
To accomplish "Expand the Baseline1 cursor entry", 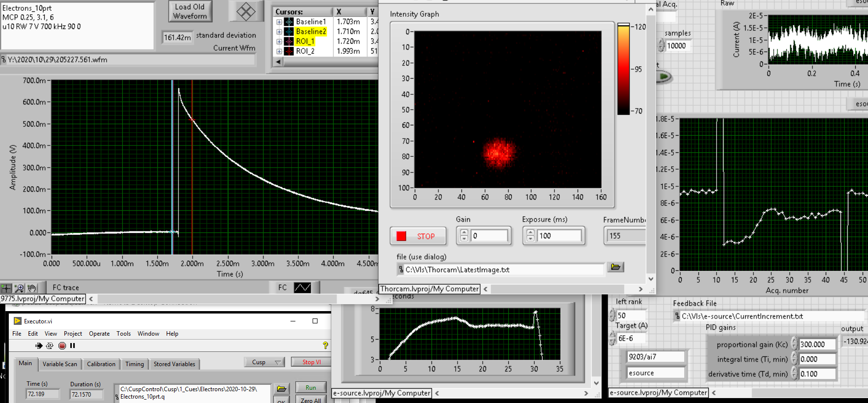I will coord(279,22).
